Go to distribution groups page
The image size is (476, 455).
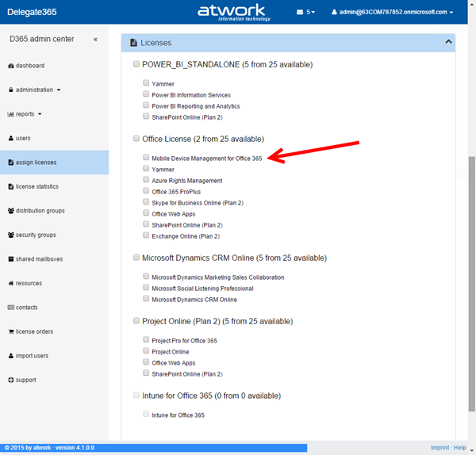point(54,211)
